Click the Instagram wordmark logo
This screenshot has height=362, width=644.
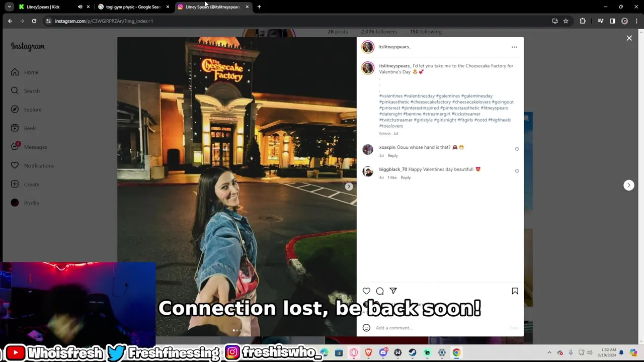[28, 46]
